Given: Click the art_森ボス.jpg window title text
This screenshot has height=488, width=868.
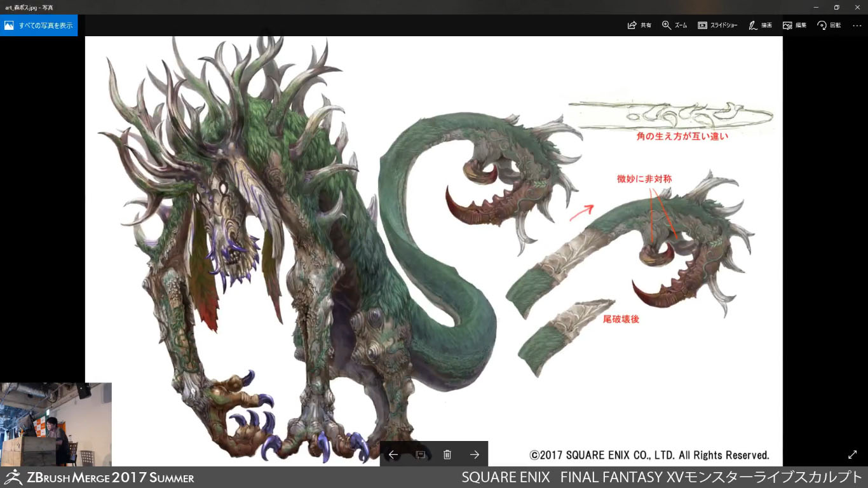Looking at the screenshot, I should [29, 7].
